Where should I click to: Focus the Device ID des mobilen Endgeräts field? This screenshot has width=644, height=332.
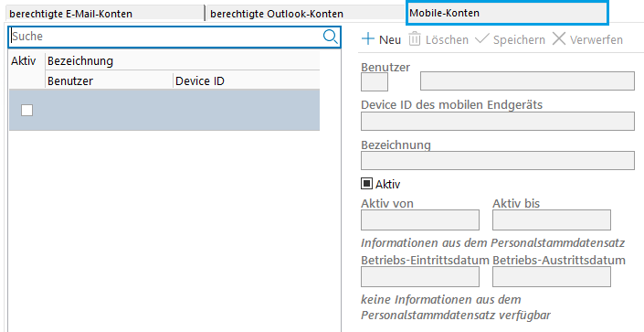click(498, 121)
